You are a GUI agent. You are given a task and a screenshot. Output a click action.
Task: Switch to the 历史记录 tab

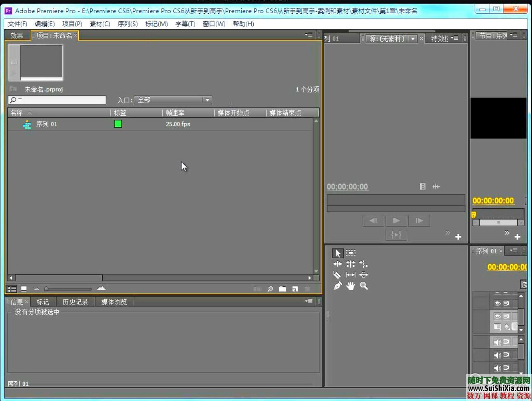[75, 302]
